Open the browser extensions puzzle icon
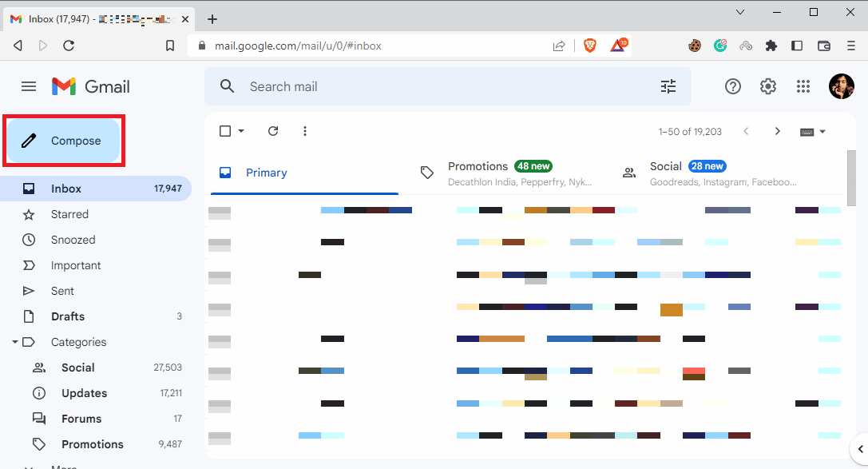Screen dimensions: 868x469 click(771, 46)
